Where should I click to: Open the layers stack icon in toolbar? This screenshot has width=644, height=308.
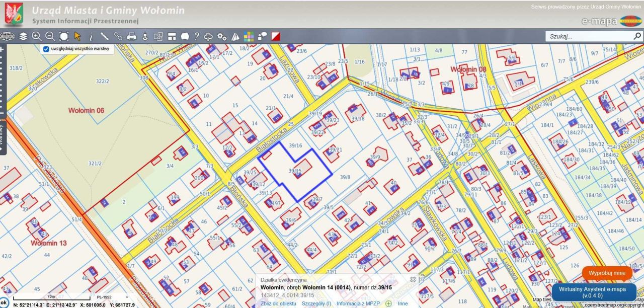tap(23, 36)
